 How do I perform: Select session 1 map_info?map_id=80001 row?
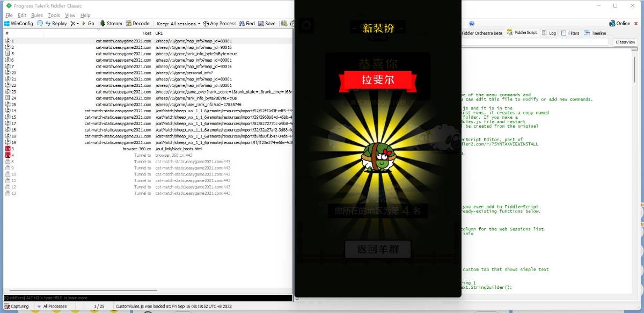(148, 41)
